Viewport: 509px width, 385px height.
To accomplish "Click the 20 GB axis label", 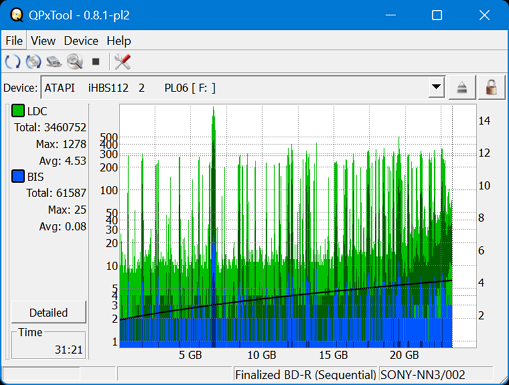I will tap(404, 355).
